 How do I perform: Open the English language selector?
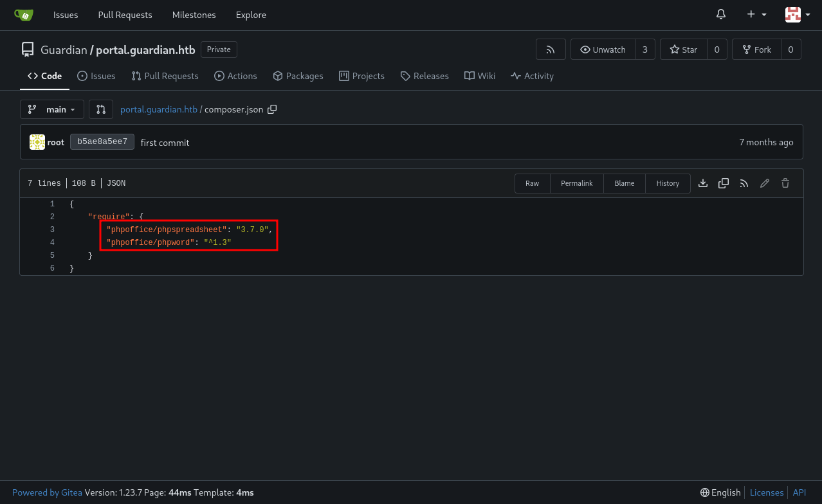(x=720, y=492)
